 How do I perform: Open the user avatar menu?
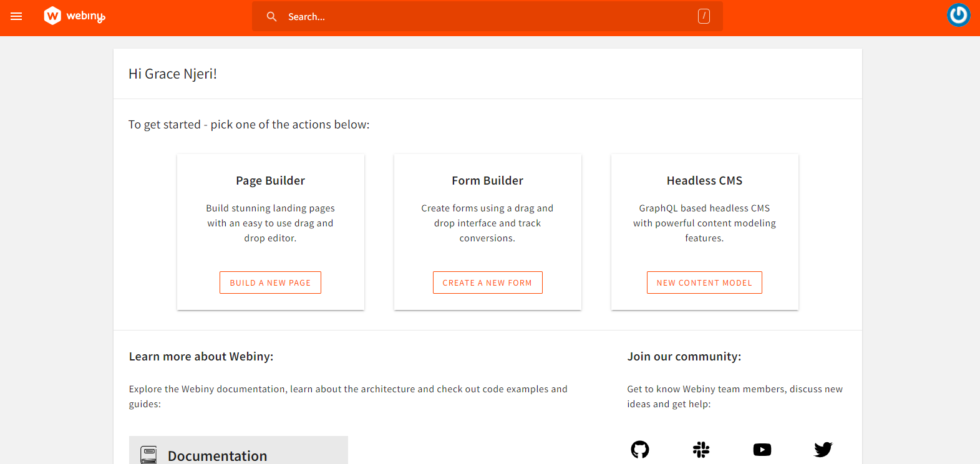[958, 15]
